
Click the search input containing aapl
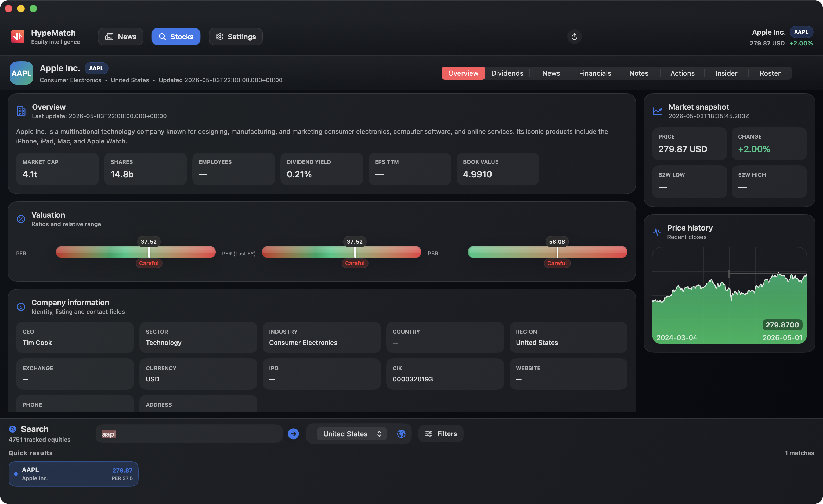point(189,434)
